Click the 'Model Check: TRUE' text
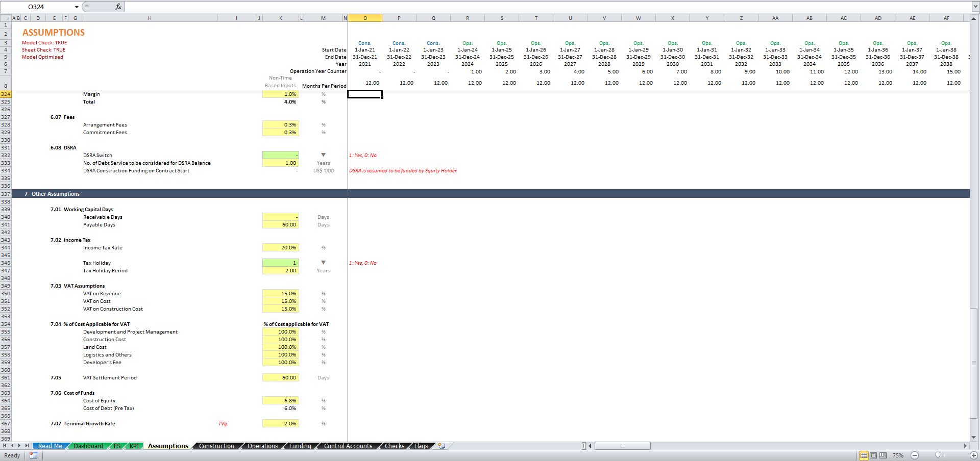Viewport: 980px width, 461px height. pyautogui.click(x=44, y=43)
